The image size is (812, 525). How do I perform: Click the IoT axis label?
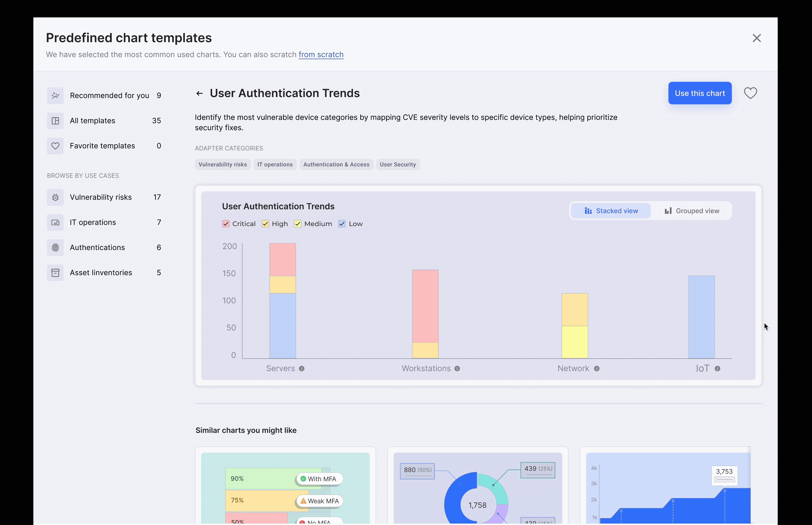703,368
